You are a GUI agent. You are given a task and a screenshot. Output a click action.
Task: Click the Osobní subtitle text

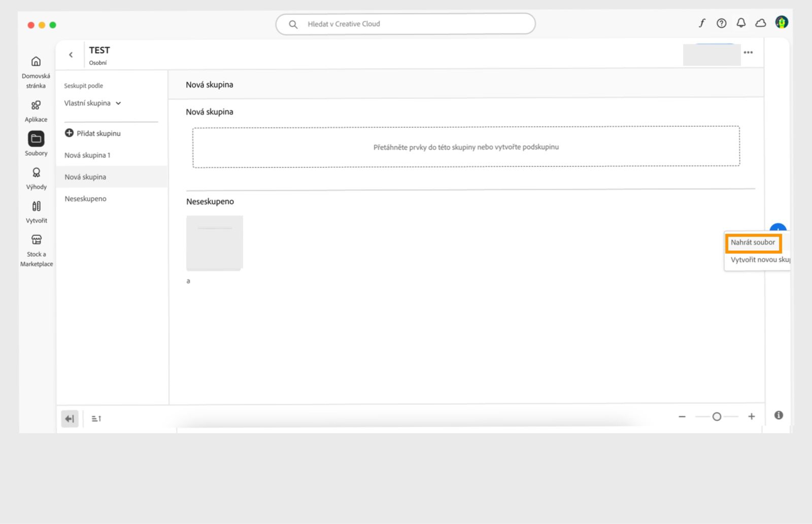(x=98, y=63)
